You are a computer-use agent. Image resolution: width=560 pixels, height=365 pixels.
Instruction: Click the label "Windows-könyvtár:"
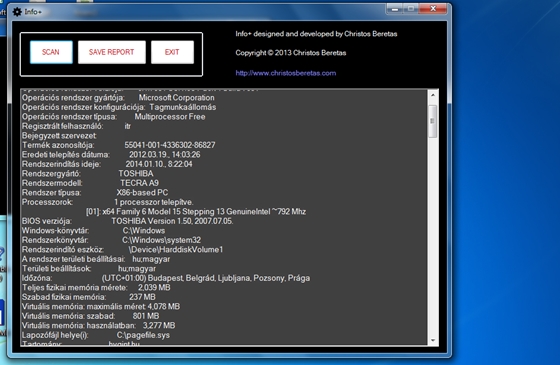(x=55, y=231)
